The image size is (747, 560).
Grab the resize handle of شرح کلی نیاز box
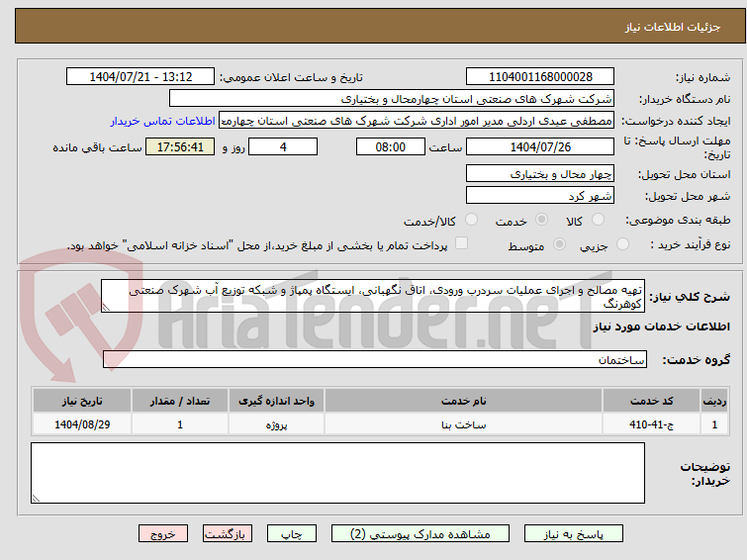tap(106, 308)
